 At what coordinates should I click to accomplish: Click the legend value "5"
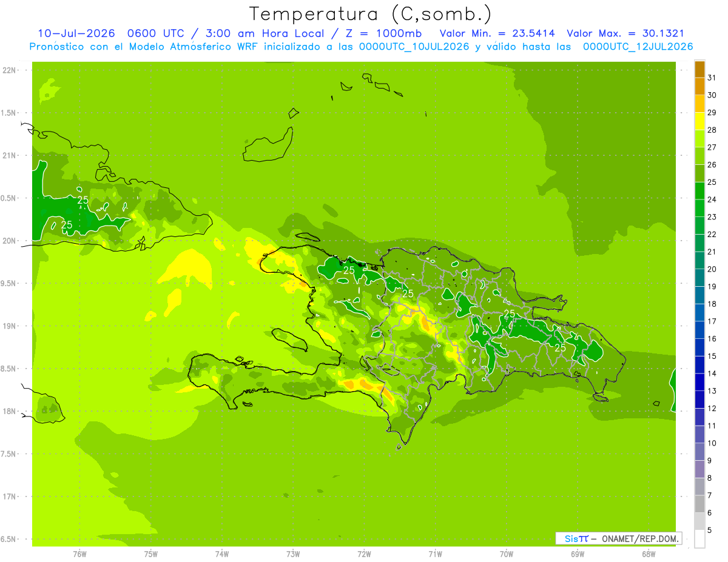click(709, 530)
